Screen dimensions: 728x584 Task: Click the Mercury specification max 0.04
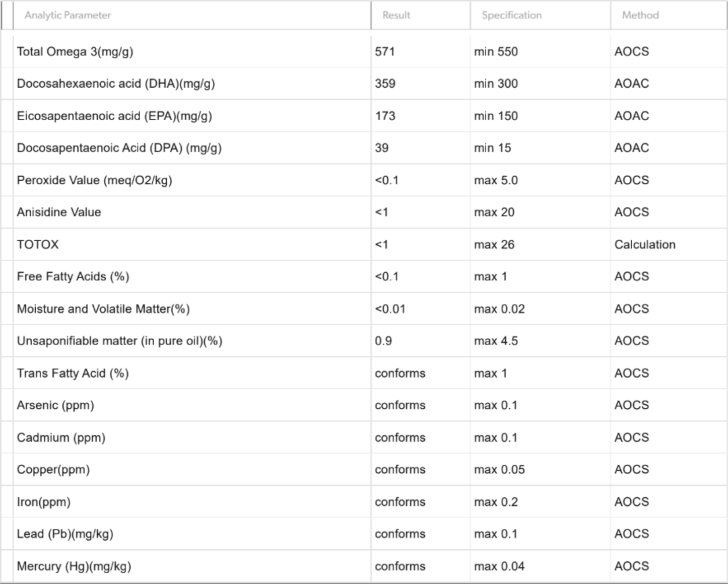pyautogui.click(x=499, y=566)
